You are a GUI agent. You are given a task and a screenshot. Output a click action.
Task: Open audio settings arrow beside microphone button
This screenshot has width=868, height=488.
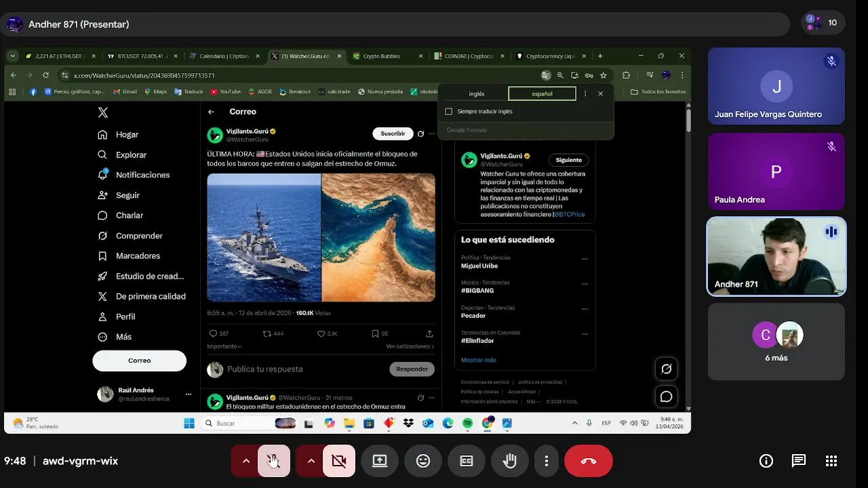point(245,461)
